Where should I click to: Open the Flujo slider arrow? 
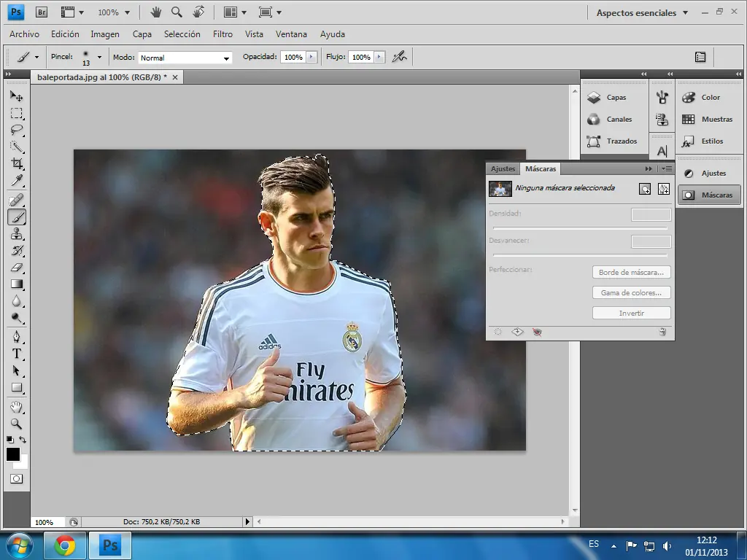point(379,57)
